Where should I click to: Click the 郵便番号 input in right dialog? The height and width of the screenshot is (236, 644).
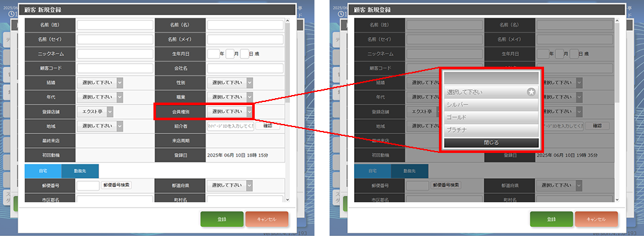coord(418,186)
